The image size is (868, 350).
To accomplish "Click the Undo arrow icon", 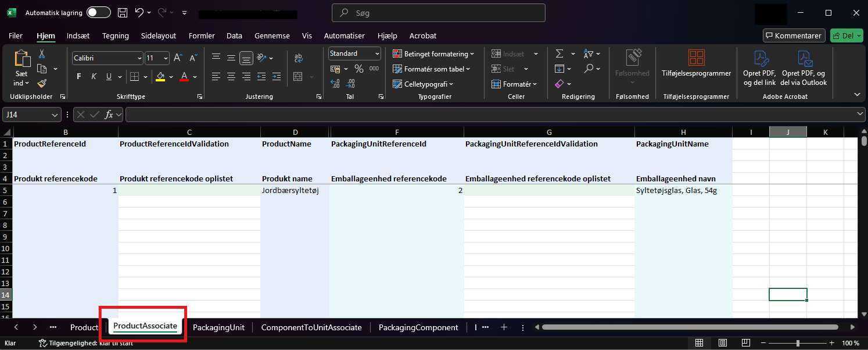I will click(139, 12).
